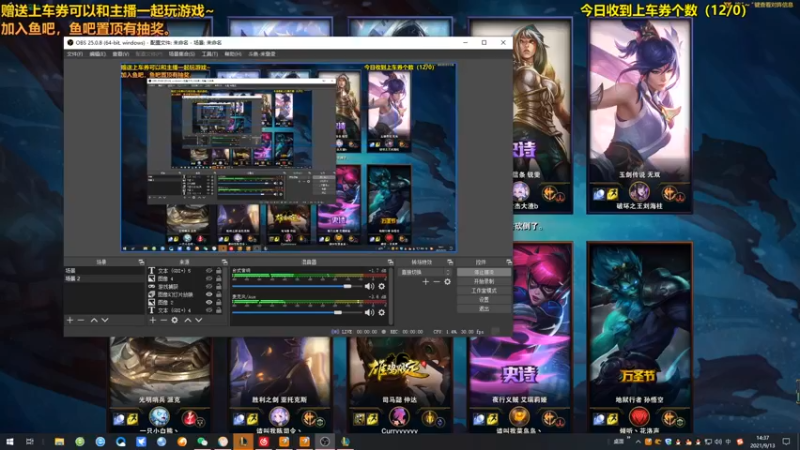
Task: Remove scene transition with minus icon
Action: coord(436,282)
